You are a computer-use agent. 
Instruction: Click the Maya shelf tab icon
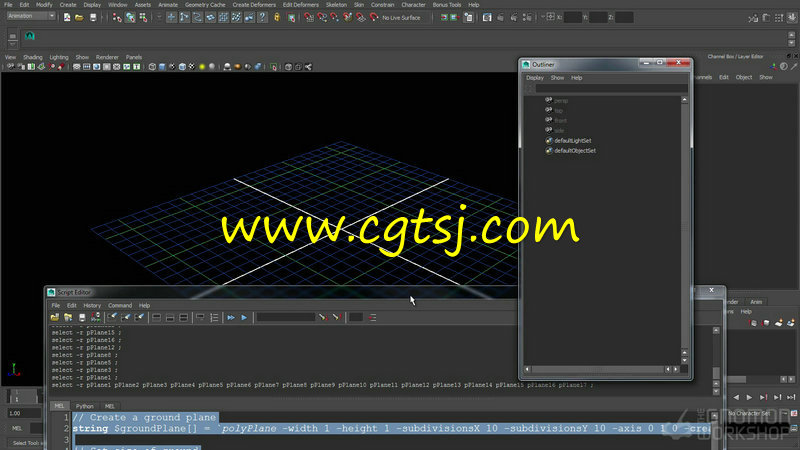coord(30,36)
